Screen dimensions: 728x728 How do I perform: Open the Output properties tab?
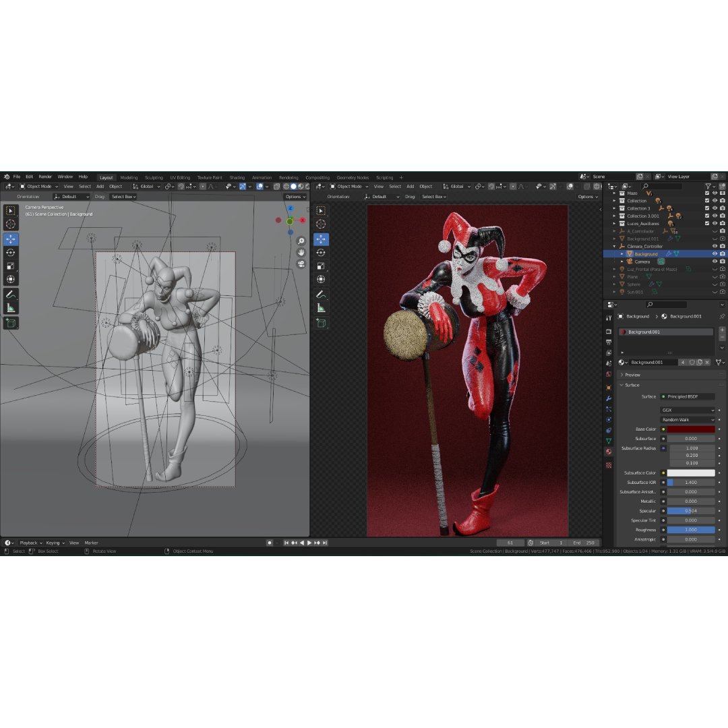click(609, 342)
